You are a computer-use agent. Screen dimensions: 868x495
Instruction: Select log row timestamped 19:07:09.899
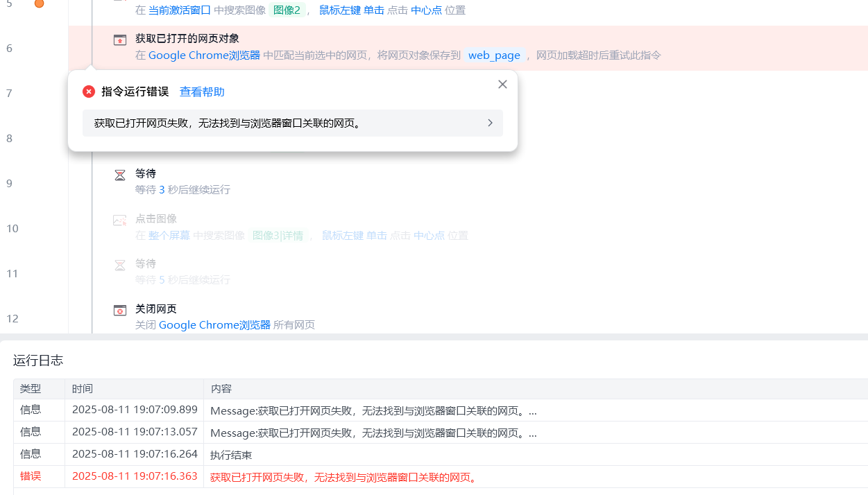click(x=441, y=410)
